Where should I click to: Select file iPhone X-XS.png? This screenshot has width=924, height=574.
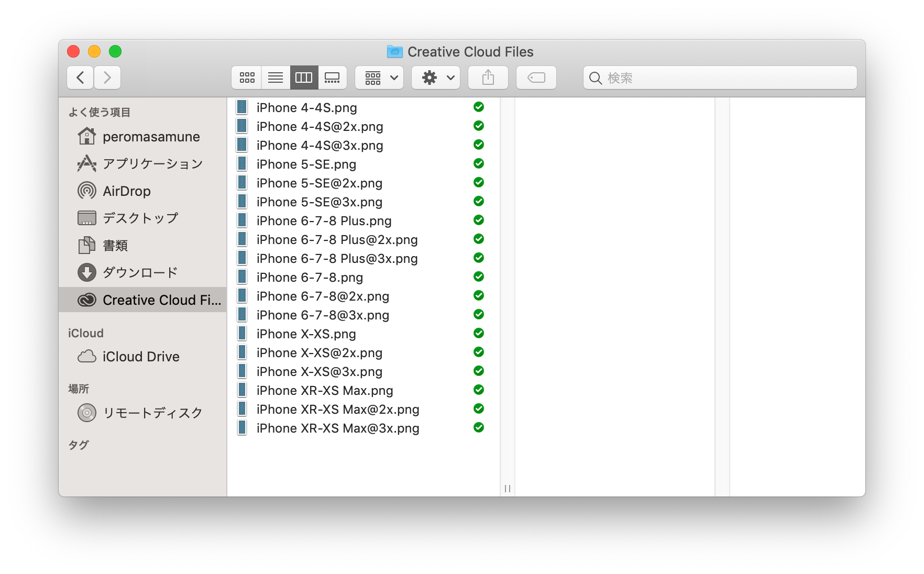click(364, 334)
